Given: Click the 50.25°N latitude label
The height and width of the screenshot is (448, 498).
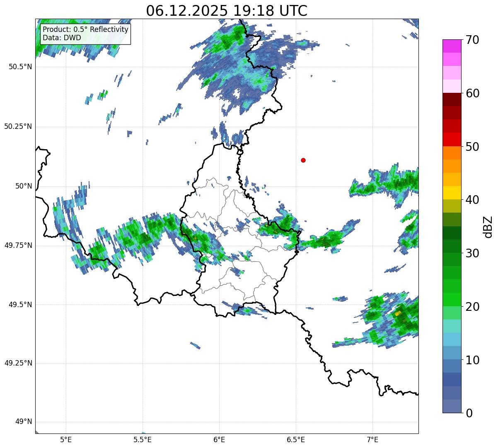Looking at the screenshot, I should [18, 126].
